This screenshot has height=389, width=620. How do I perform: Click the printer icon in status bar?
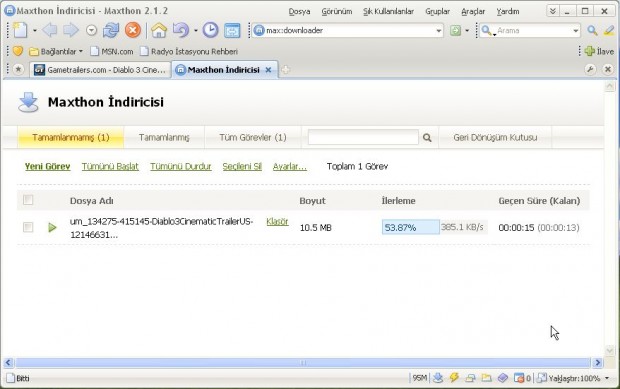pyautogui.click(x=470, y=378)
